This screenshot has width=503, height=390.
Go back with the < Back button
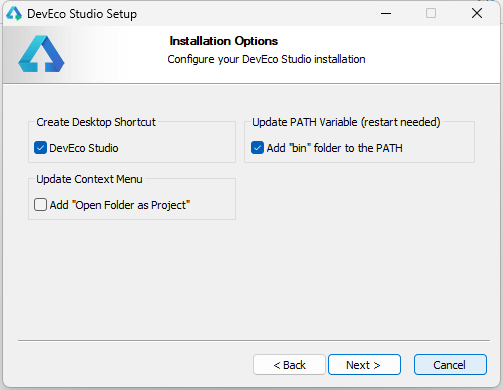point(289,365)
